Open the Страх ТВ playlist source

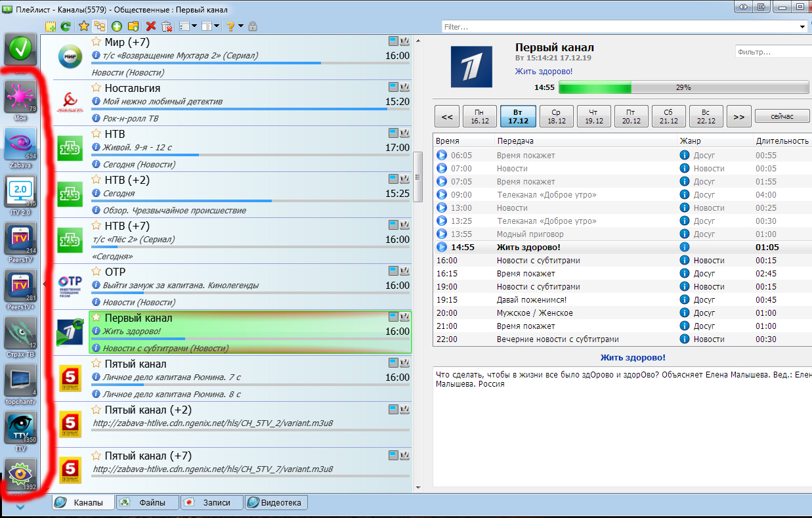pos(20,335)
